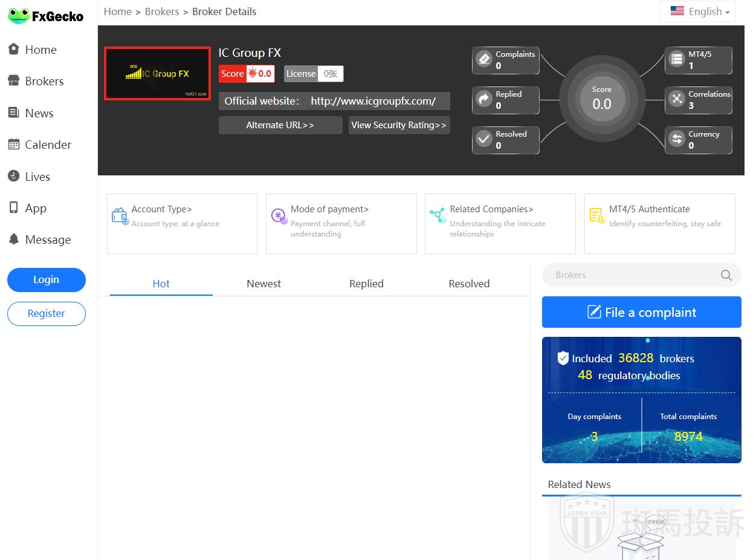Expand the Mode of payment section
756x560 pixels.
(329, 209)
